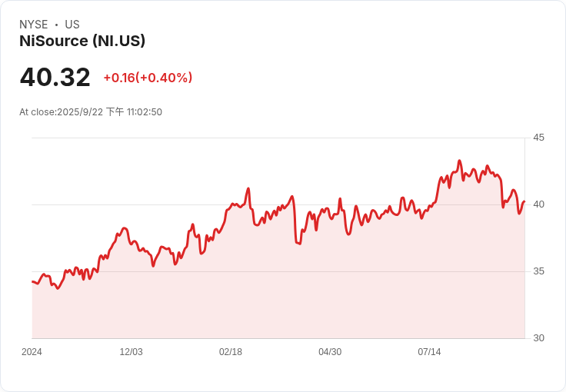Click the 45 horizontal gridline
566x392 pixels.
278,138
